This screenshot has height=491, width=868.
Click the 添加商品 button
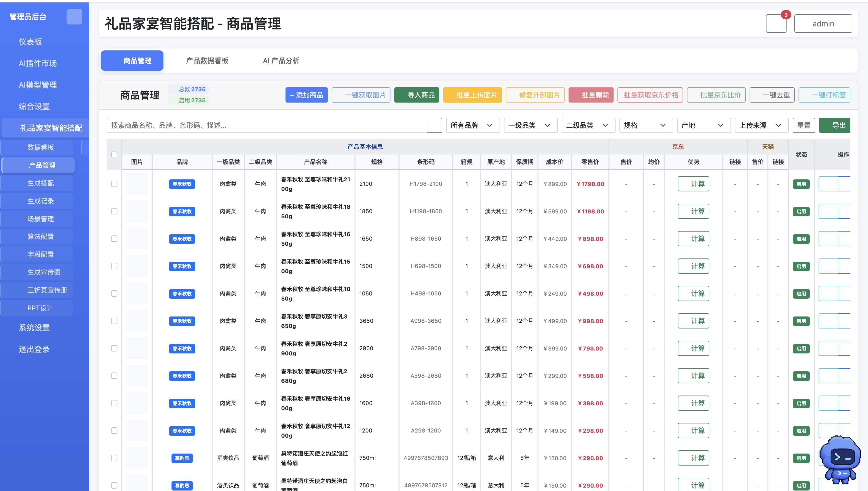pyautogui.click(x=306, y=95)
